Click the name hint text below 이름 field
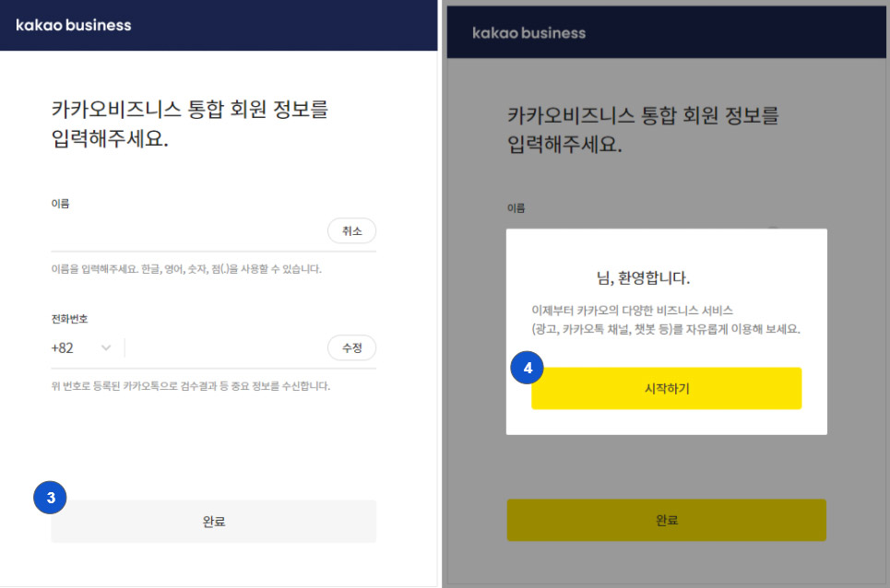 (185, 269)
